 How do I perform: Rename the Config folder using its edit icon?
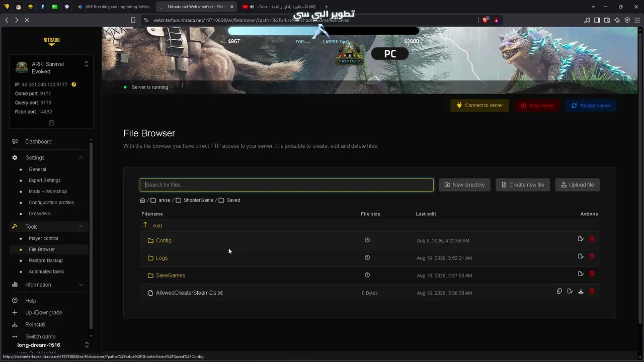[581, 239]
